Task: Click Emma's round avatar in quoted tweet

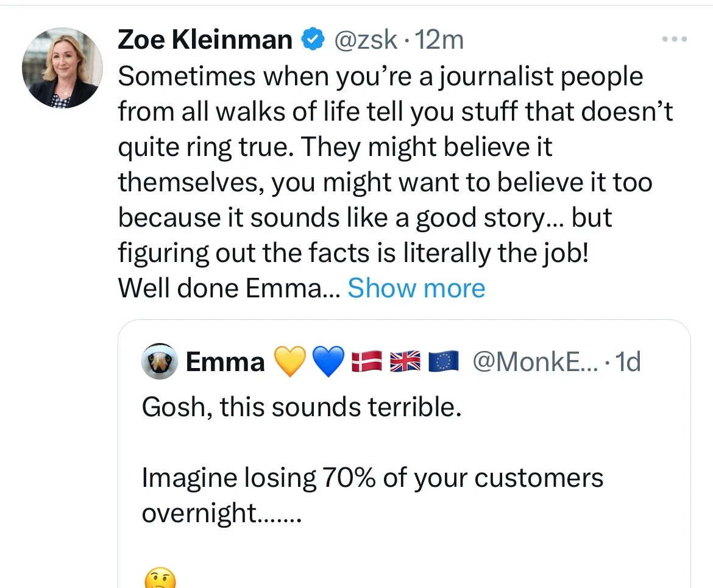Action: [x=159, y=363]
